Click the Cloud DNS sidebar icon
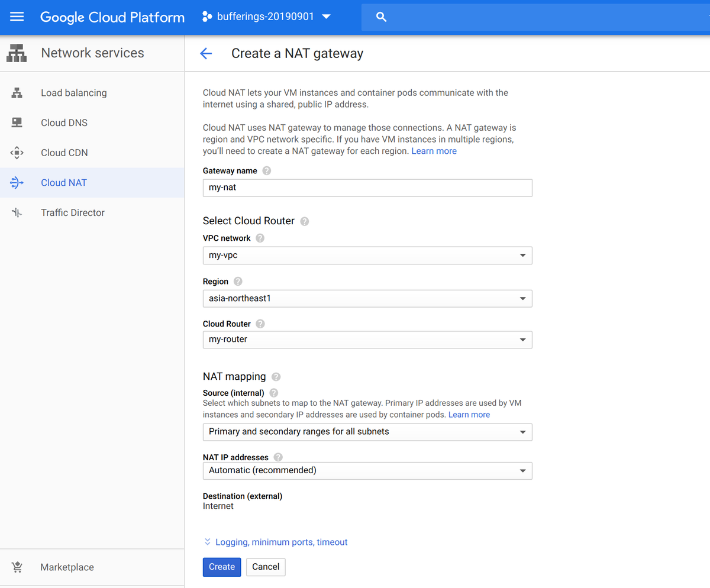 [17, 122]
